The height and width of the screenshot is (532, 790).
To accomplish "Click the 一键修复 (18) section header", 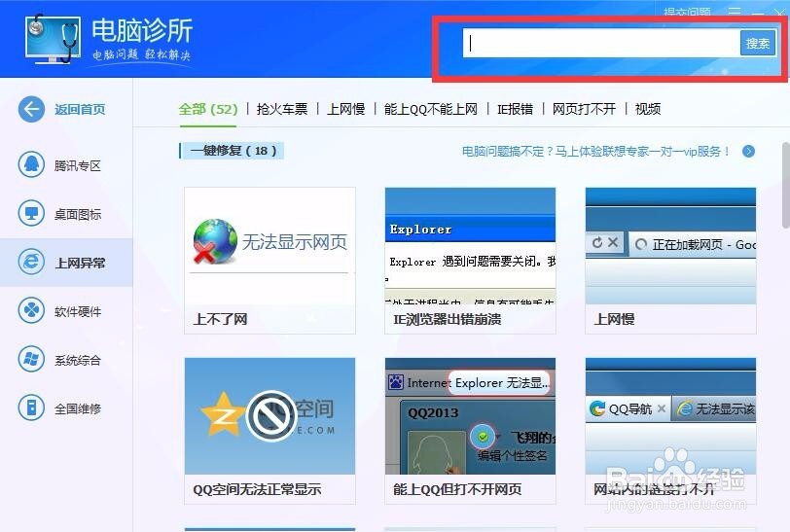I will (233, 151).
